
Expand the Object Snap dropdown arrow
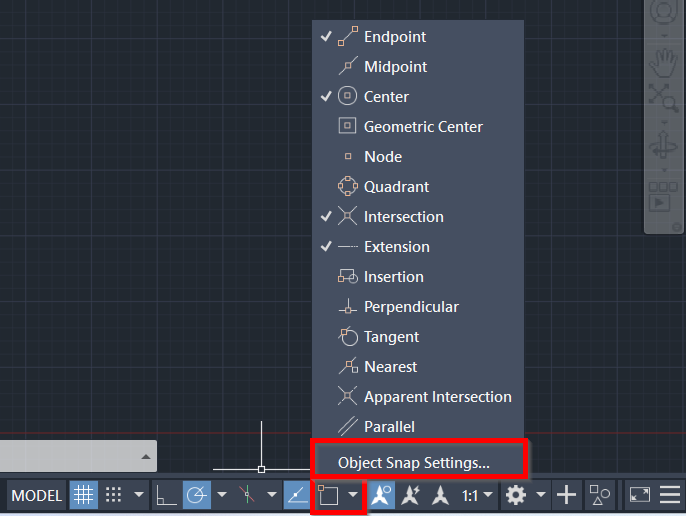pos(353,495)
